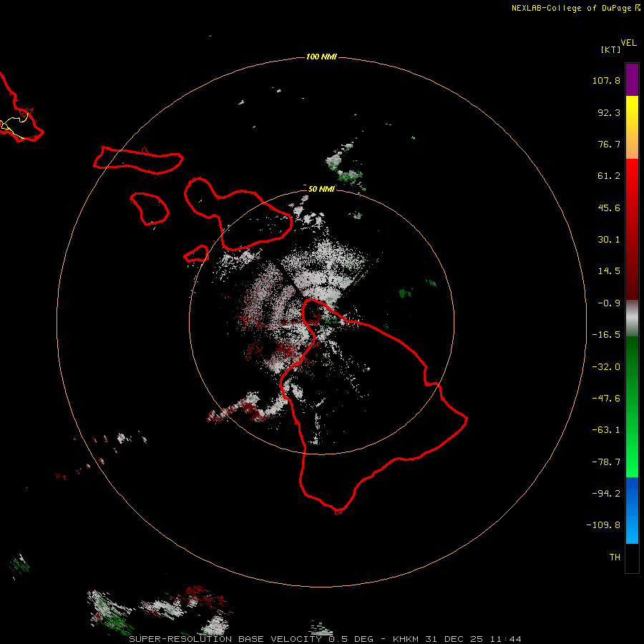The image size is (644, 644).
Task: Click the -47.6 velocity scale value
Action: click(x=606, y=399)
